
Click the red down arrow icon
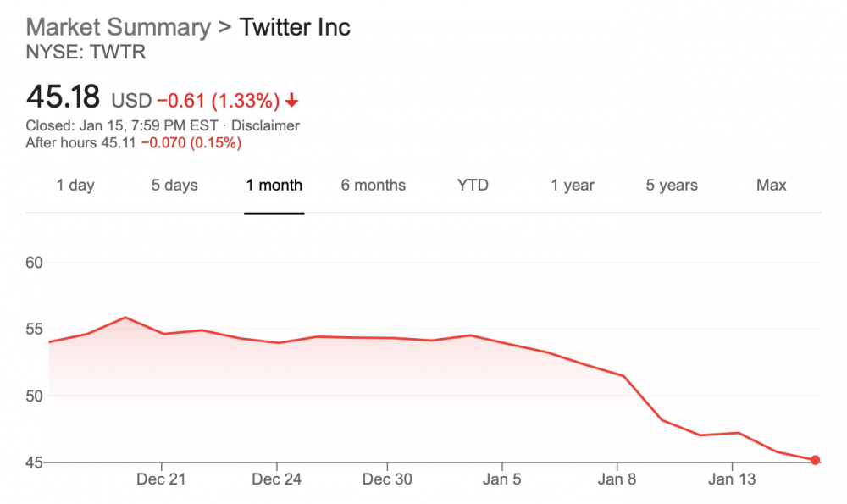click(x=292, y=102)
